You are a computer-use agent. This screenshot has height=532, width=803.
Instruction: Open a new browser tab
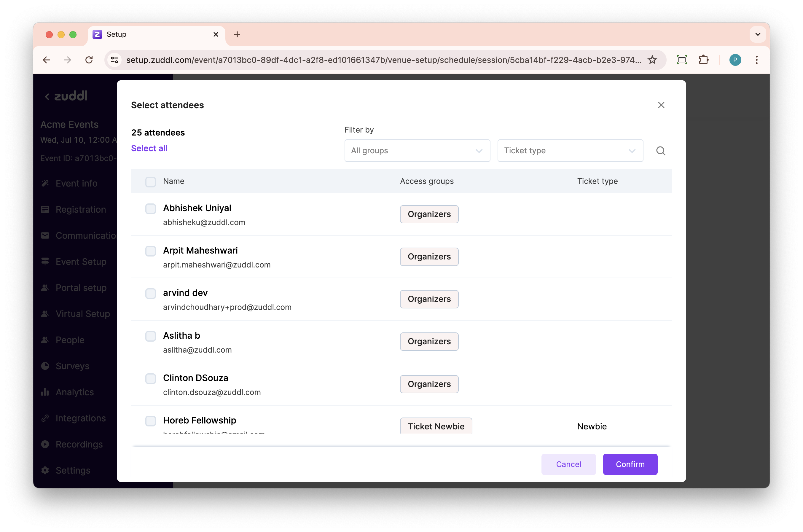pos(237,34)
